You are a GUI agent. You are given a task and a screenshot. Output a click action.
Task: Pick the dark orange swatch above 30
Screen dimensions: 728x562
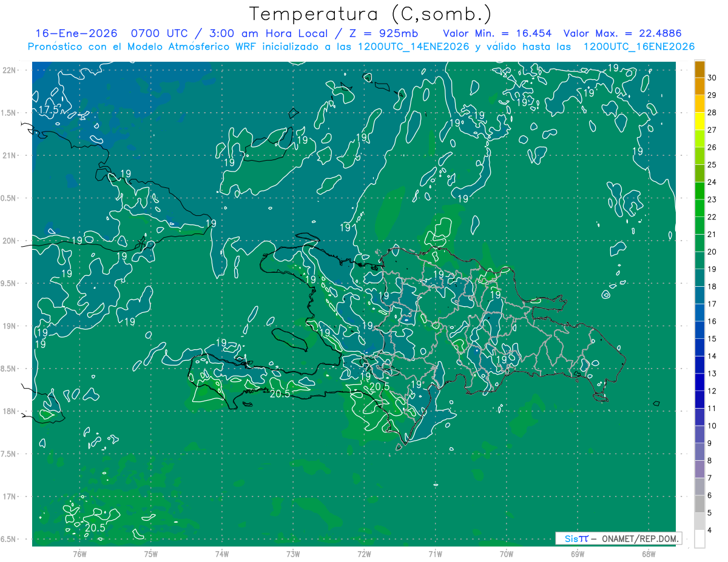(x=699, y=69)
